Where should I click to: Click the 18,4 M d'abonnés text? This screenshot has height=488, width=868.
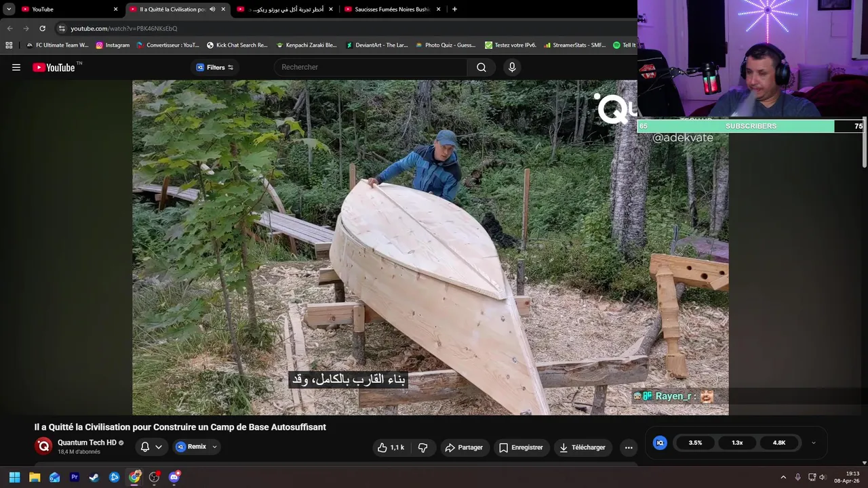coord(79,452)
